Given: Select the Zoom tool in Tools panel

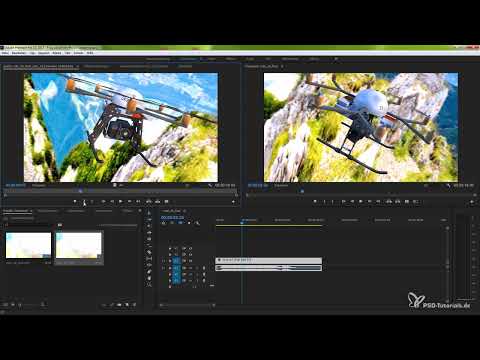Looking at the screenshot, I should coord(149,285).
